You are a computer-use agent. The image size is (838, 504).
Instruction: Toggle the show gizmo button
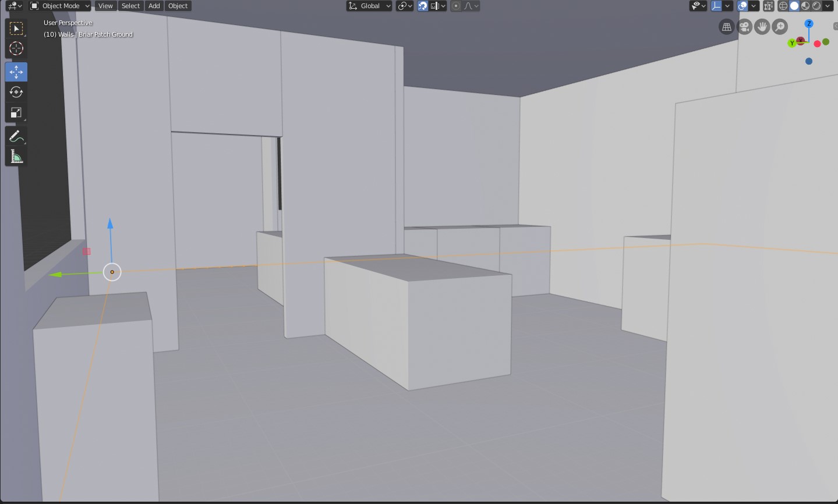pyautogui.click(x=717, y=6)
